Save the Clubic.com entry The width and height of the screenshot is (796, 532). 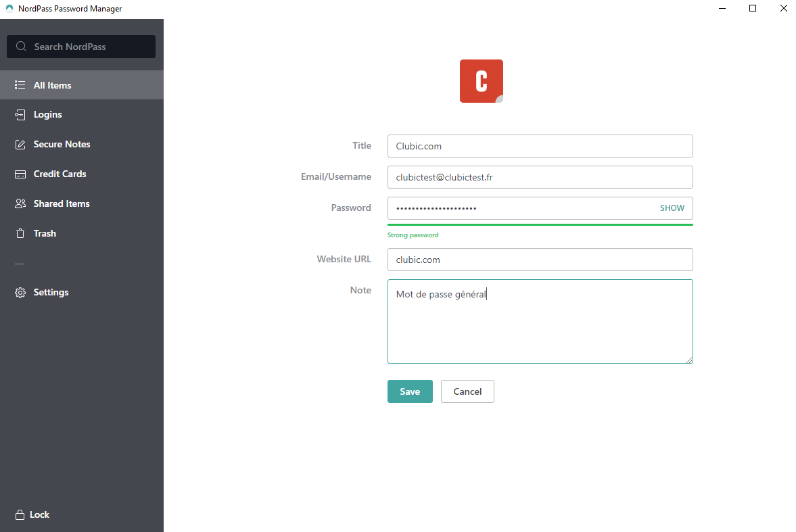click(410, 391)
